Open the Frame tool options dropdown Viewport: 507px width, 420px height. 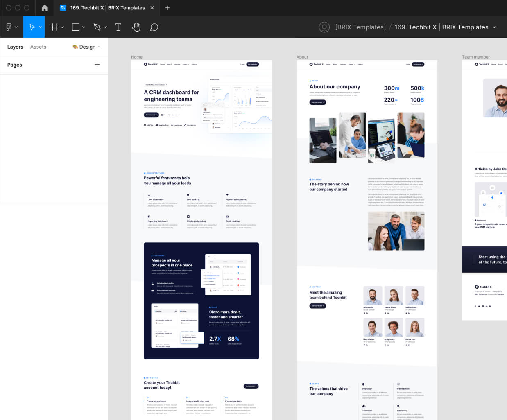pyautogui.click(x=62, y=27)
